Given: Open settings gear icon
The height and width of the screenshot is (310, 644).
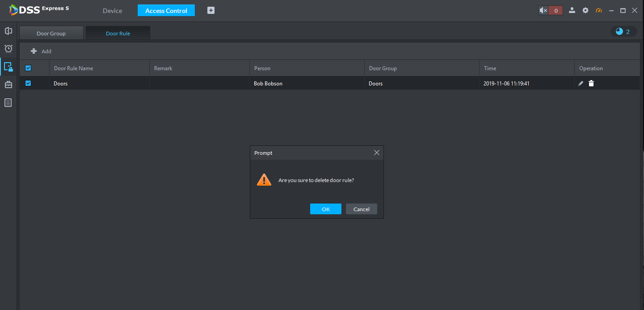Looking at the screenshot, I should pos(585,10).
